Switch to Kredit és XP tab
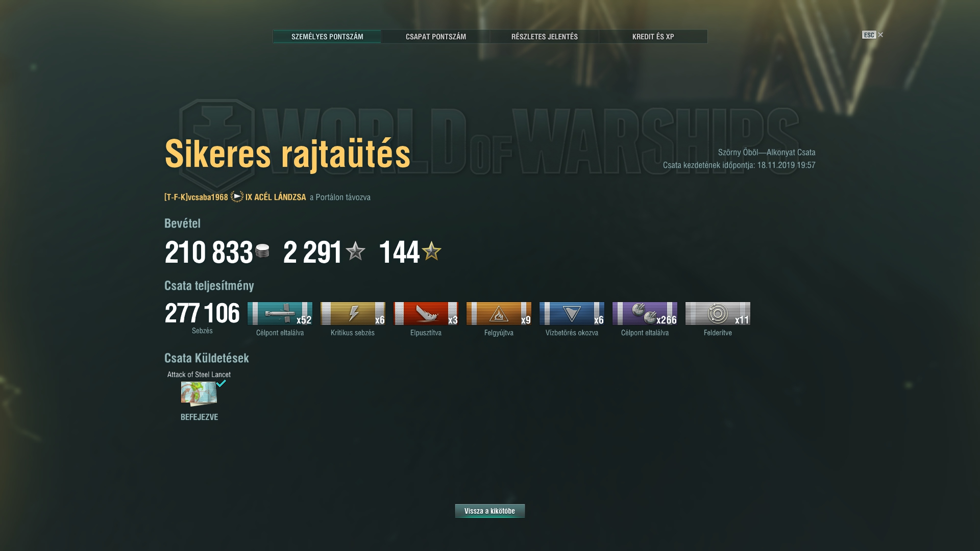980x551 pixels. (653, 36)
